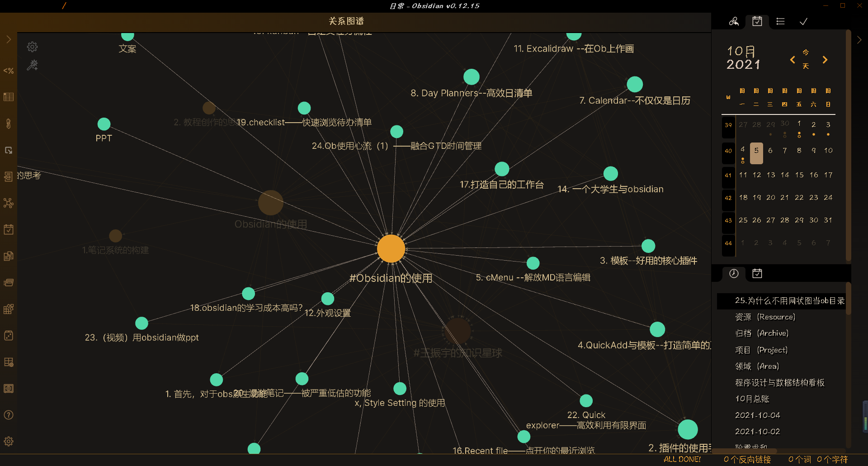Switch to the backlinks pane tab
Screen dimensions: 868x466
734,21
